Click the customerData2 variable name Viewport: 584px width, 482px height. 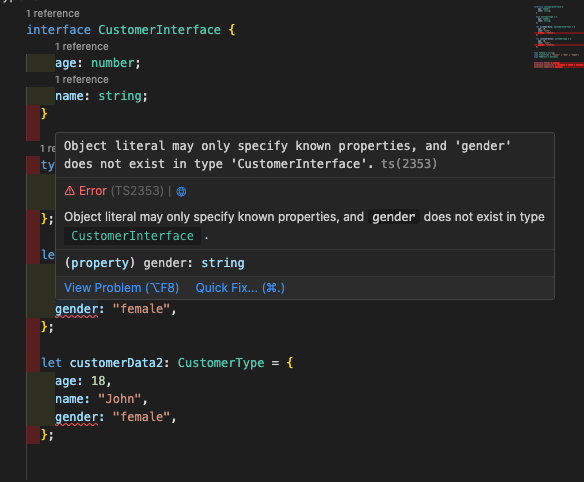pos(117,363)
